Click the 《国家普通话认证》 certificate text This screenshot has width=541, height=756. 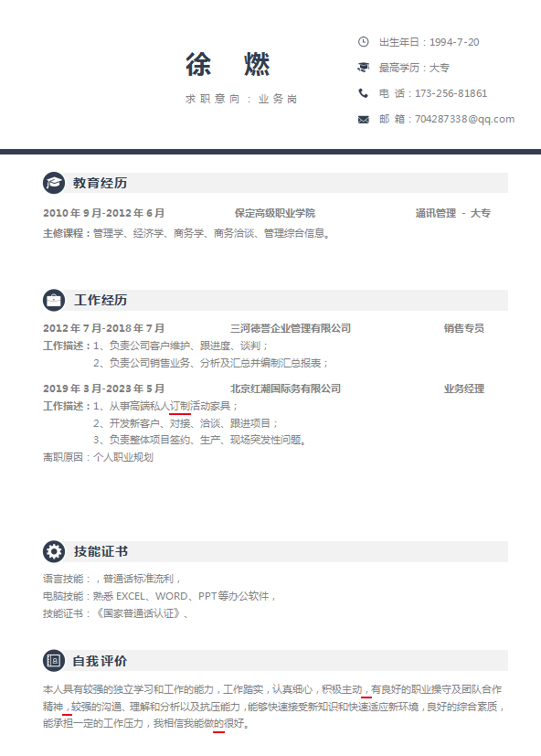(139, 613)
